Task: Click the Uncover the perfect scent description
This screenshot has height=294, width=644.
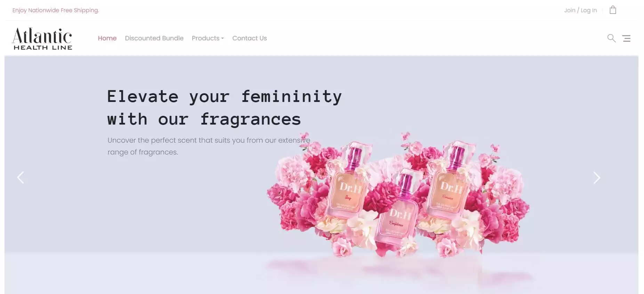Action: tap(209, 146)
